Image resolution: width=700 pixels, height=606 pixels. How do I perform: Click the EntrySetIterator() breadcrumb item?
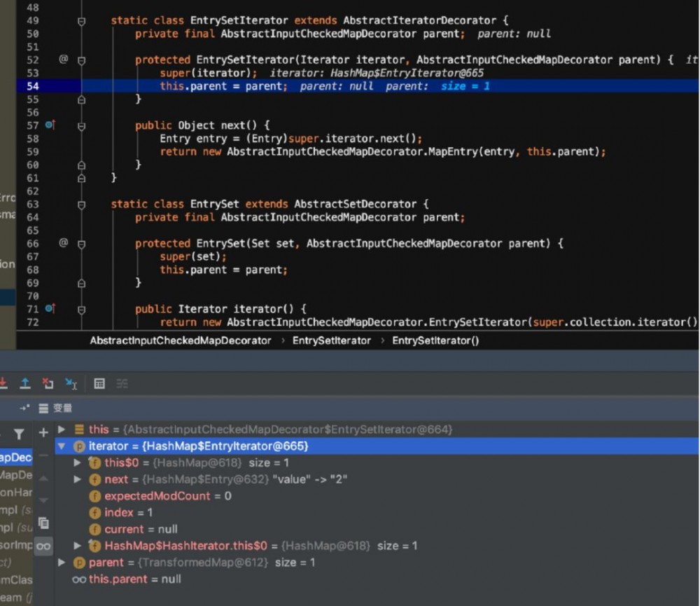point(435,340)
